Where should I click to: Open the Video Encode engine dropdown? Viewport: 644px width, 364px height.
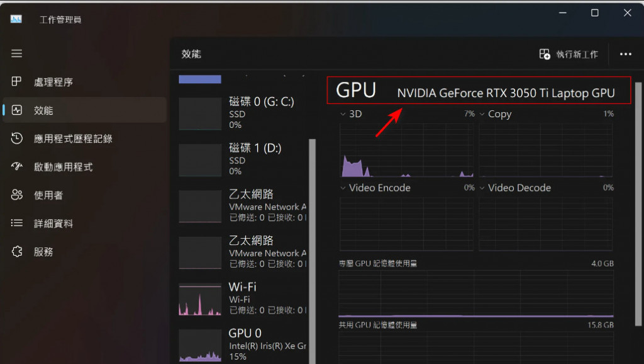(x=343, y=188)
